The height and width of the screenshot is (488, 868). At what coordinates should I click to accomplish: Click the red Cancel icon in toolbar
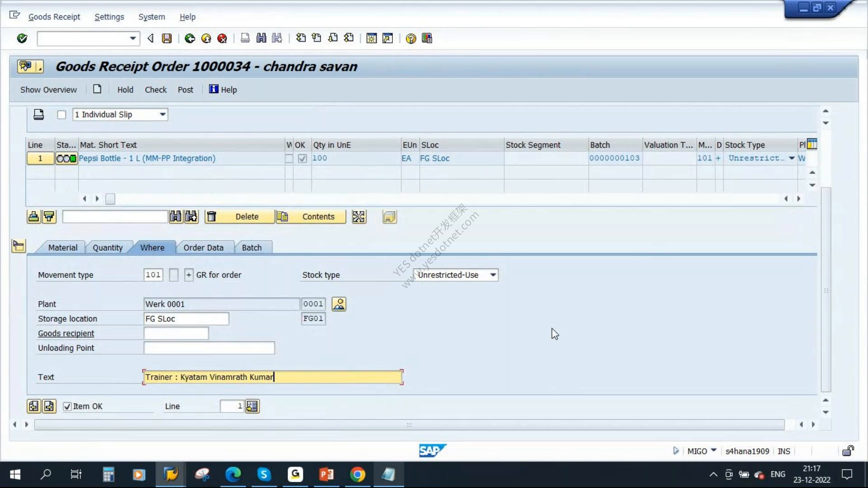222,38
